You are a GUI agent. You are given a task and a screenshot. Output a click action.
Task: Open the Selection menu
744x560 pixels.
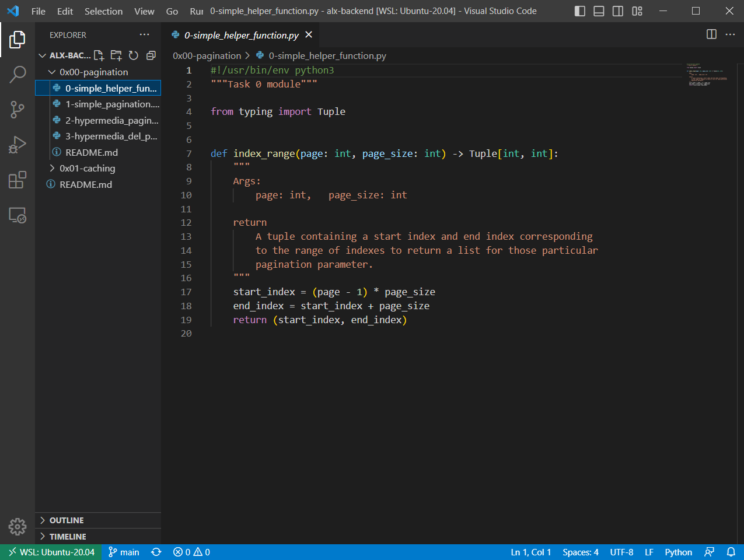tap(103, 11)
